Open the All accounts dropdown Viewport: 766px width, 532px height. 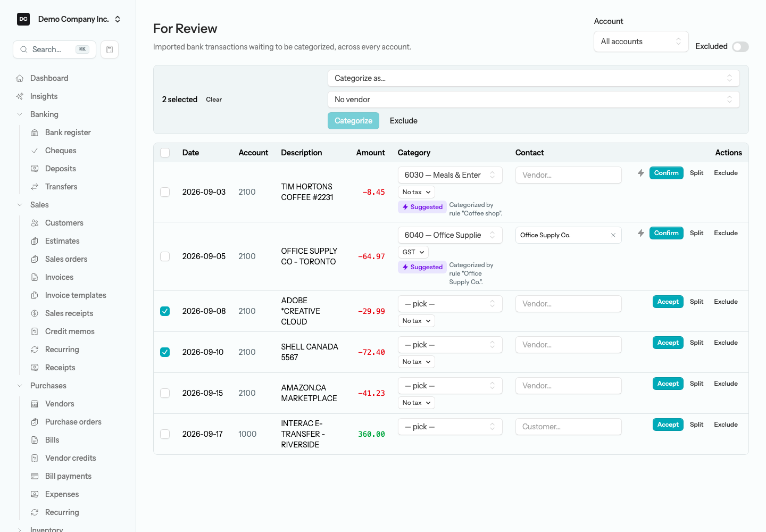pyautogui.click(x=641, y=41)
